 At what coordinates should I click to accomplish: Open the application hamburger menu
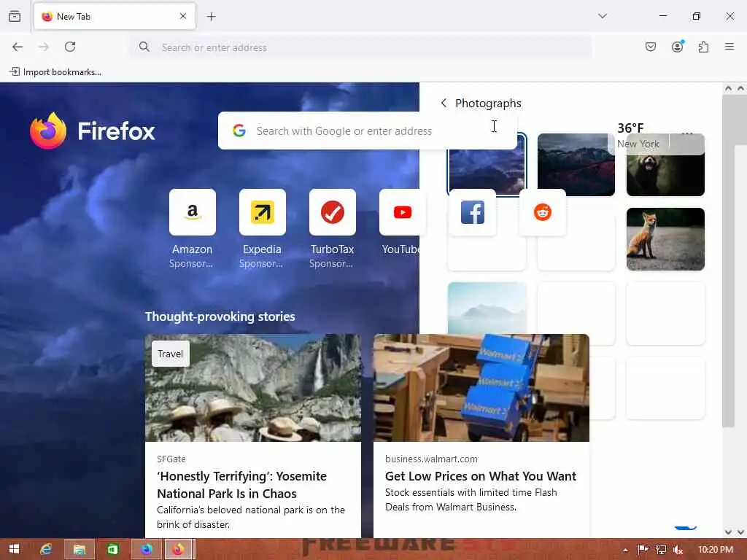click(729, 47)
